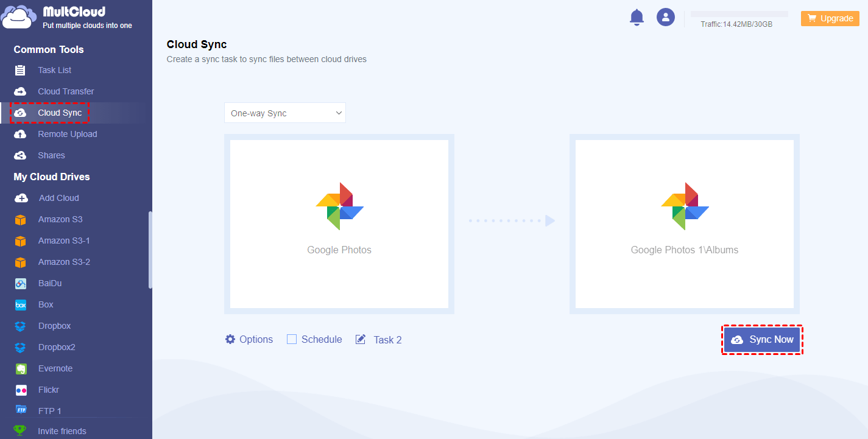Choose Add Cloud under My Cloud Drives
868x439 pixels.
tap(59, 198)
